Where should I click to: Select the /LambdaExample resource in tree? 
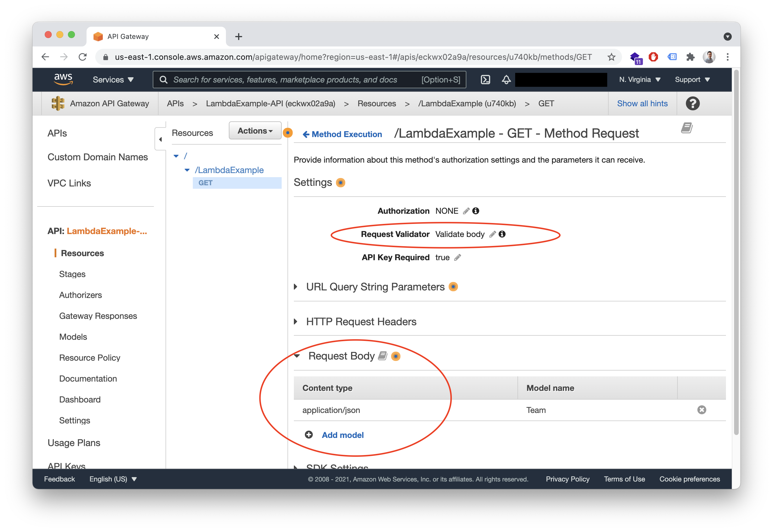pyautogui.click(x=229, y=170)
